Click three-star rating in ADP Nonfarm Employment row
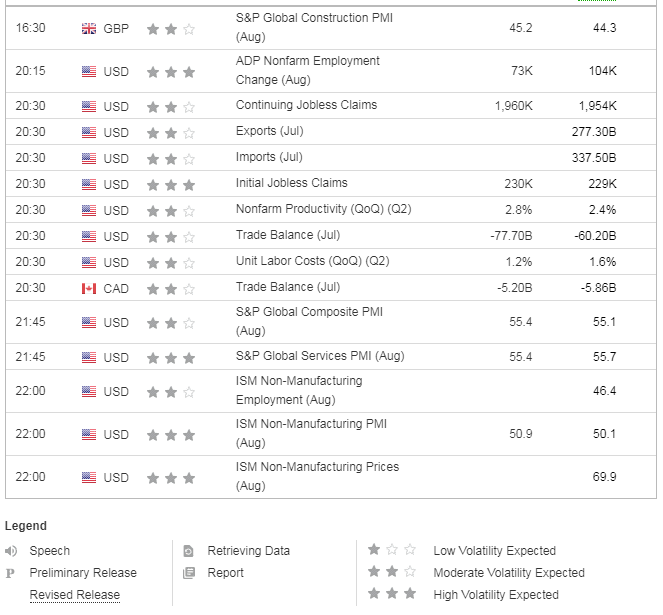The height and width of the screenshot is (615, 663). (171, 72)
